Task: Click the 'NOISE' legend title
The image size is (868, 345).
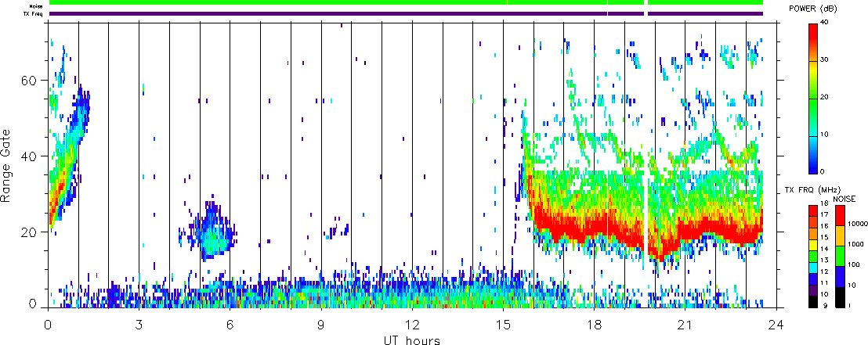Action: (x=844, y=198)
